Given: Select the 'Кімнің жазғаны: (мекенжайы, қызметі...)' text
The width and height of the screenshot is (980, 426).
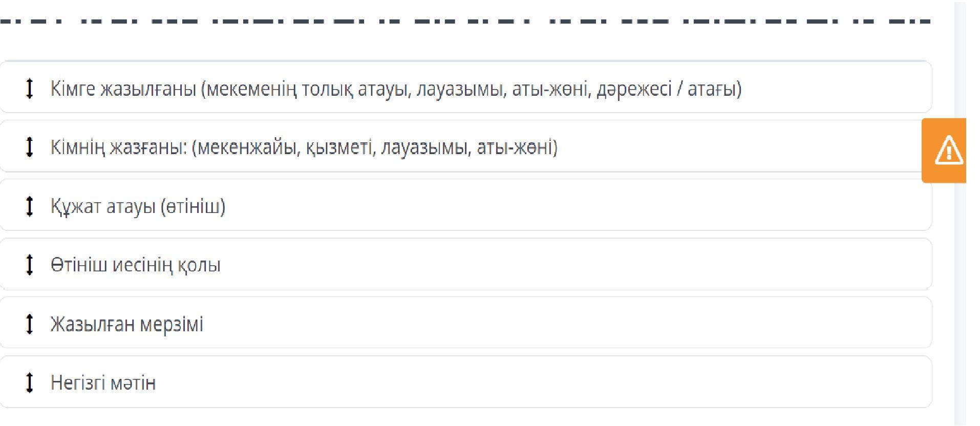Looking at the screenshot, I should click(304, 148).
